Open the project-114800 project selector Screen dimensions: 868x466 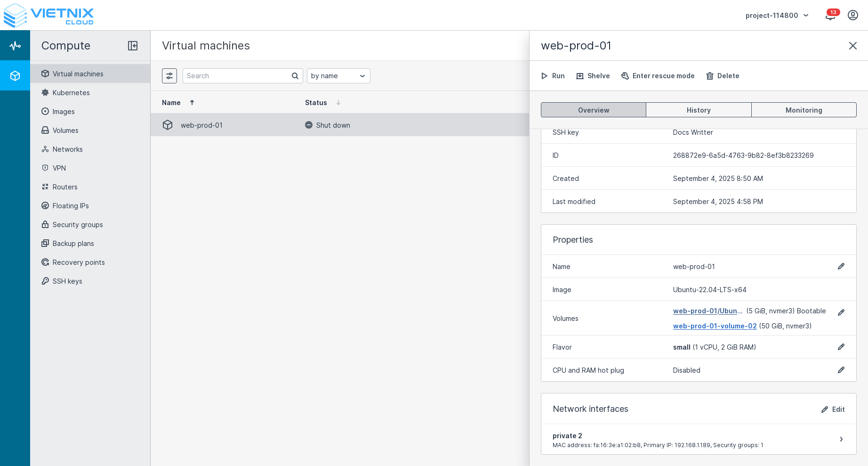[777, 16]
